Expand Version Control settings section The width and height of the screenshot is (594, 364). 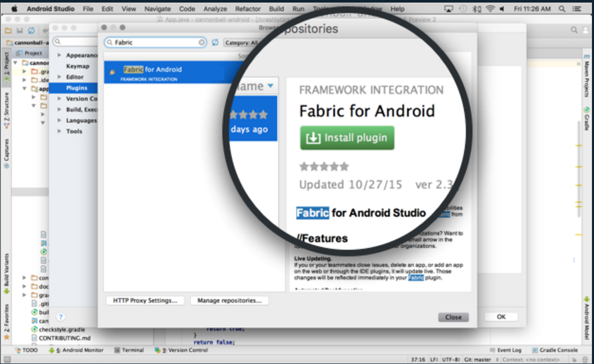coord(60,99)
